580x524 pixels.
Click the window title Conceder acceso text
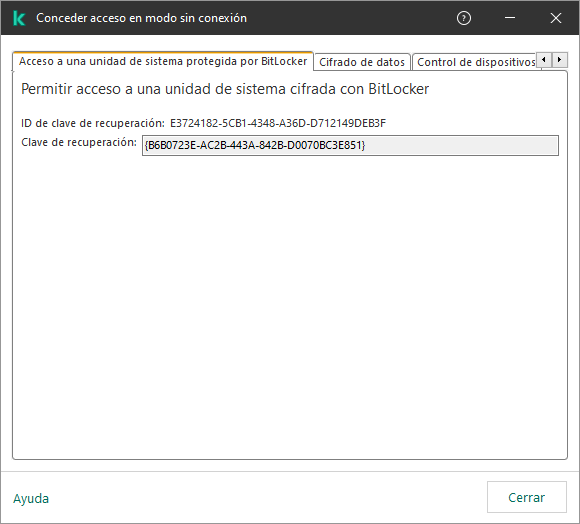(x=141, y=18)
